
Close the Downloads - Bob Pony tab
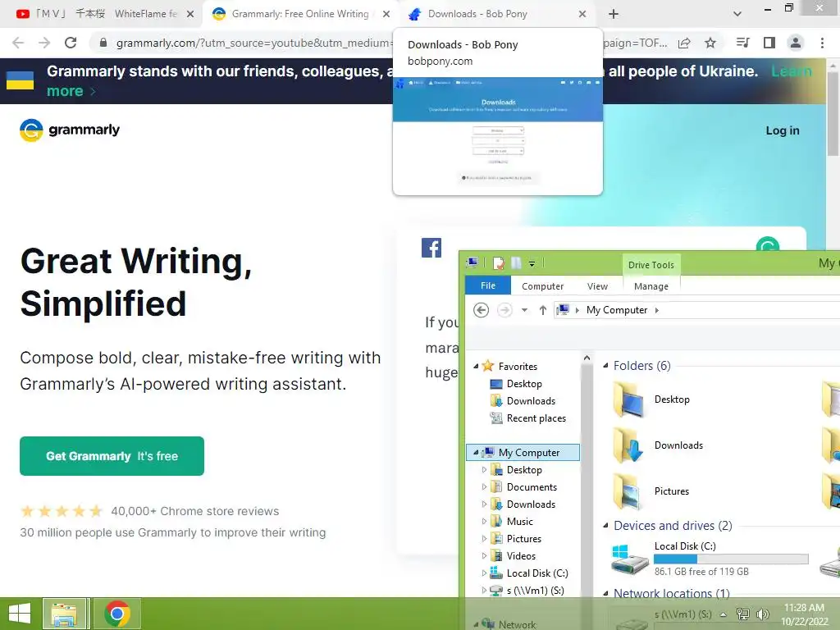[582, 14]
